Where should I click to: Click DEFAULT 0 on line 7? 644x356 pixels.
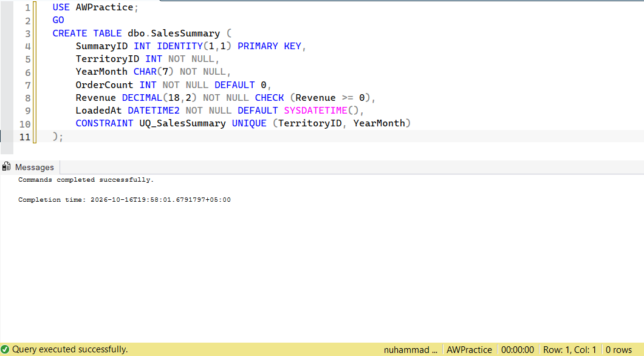pyautogui.click(x=241, y=85)
